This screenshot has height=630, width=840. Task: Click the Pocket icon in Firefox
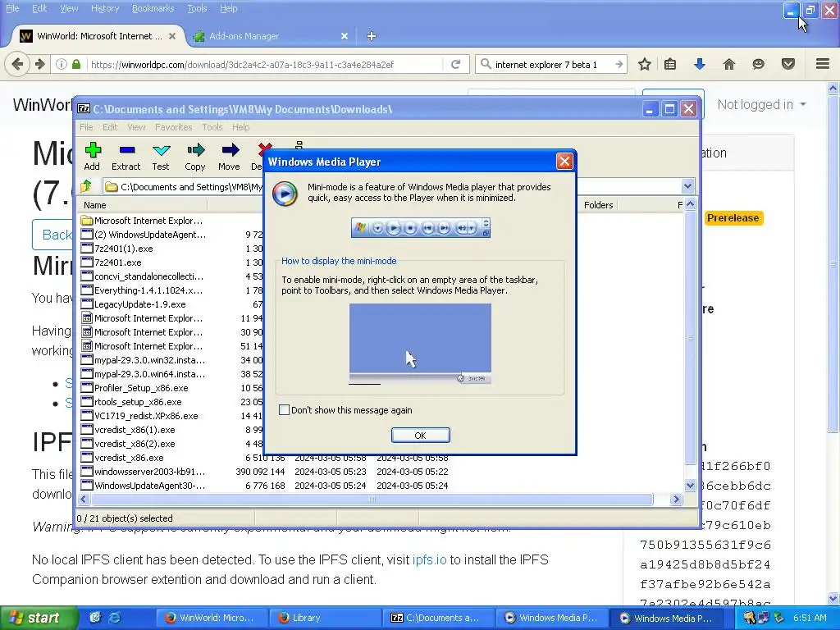click(788, 64)
